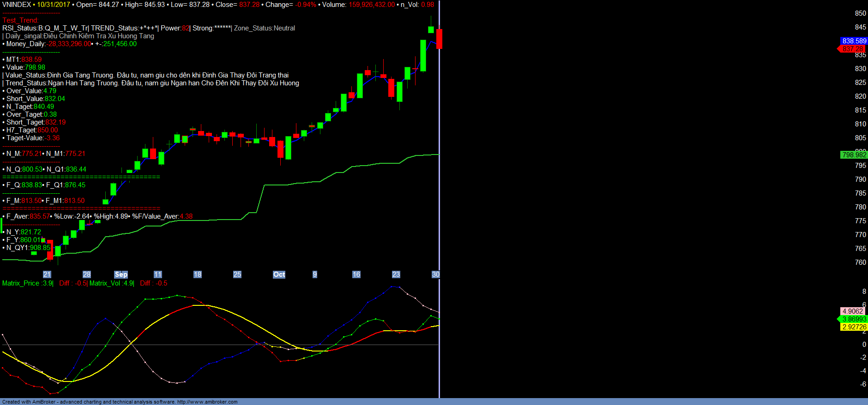The width and height of the screenshot is (868, 405).
Task: Click the date marker labeled 16
Action: pos(356,274)
